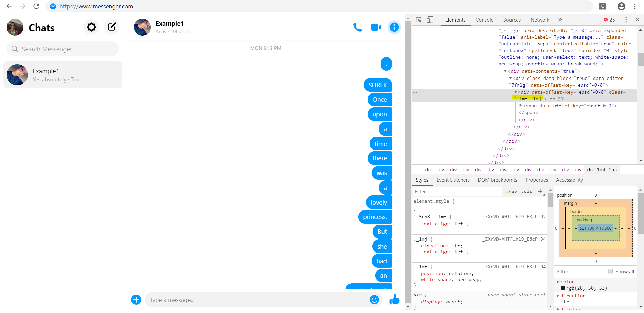
Task: Open the Event Listeners tab
Action: (x=453, y=180)
